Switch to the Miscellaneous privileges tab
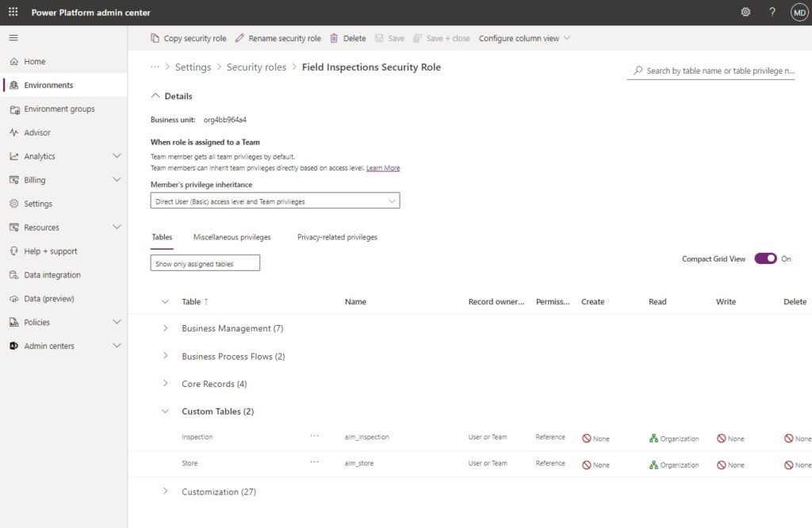 click(x=232, y=237)
